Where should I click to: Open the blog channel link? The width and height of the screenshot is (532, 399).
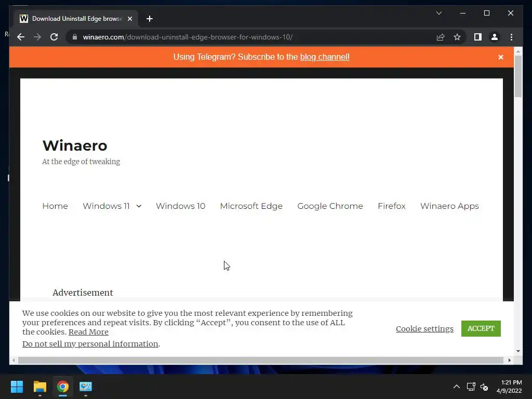[x=325, y=57]
